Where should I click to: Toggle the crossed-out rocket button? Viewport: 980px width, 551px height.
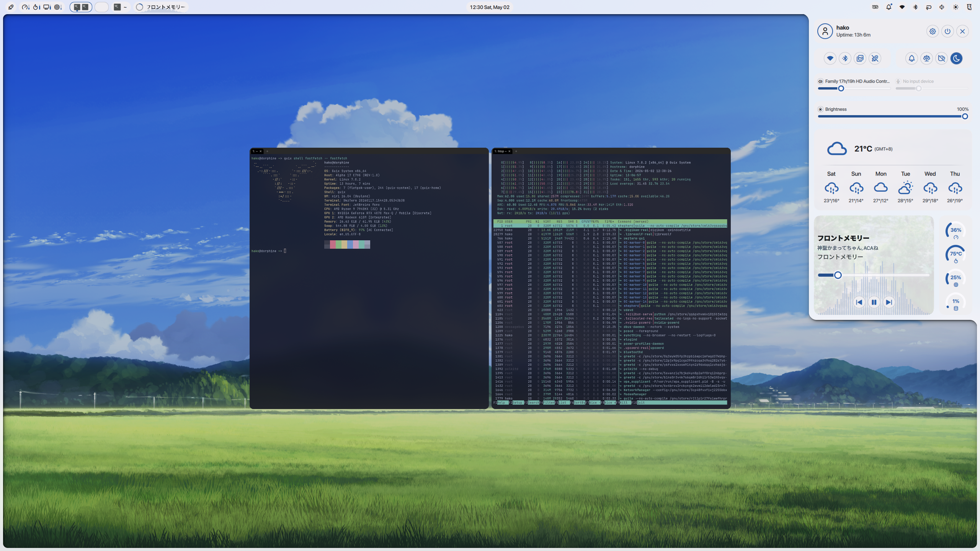875,58
